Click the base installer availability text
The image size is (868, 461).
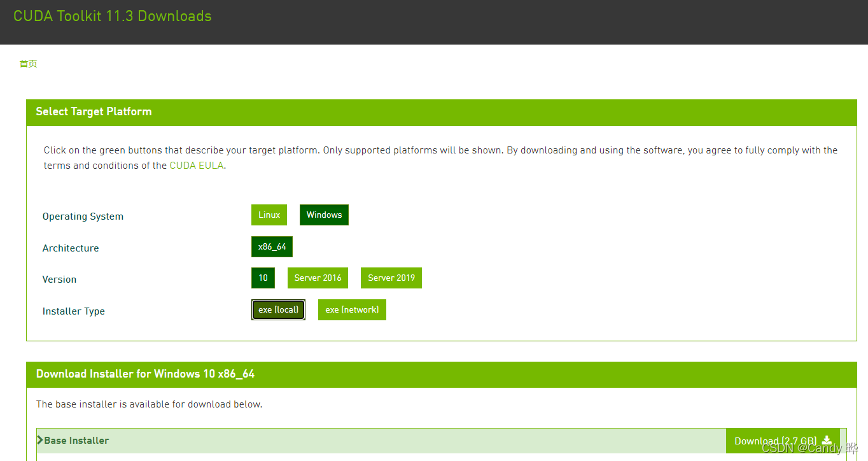click(x=149, y=404)
